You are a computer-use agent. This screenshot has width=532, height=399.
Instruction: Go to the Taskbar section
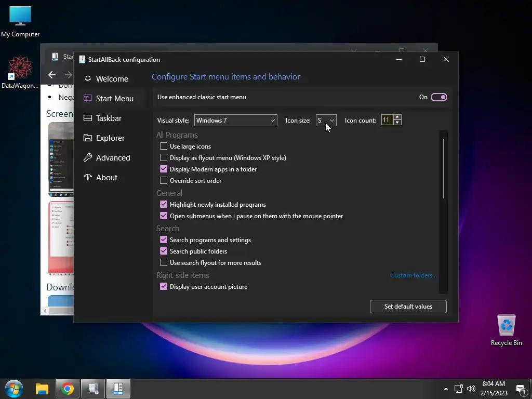[x=109, y=118]
